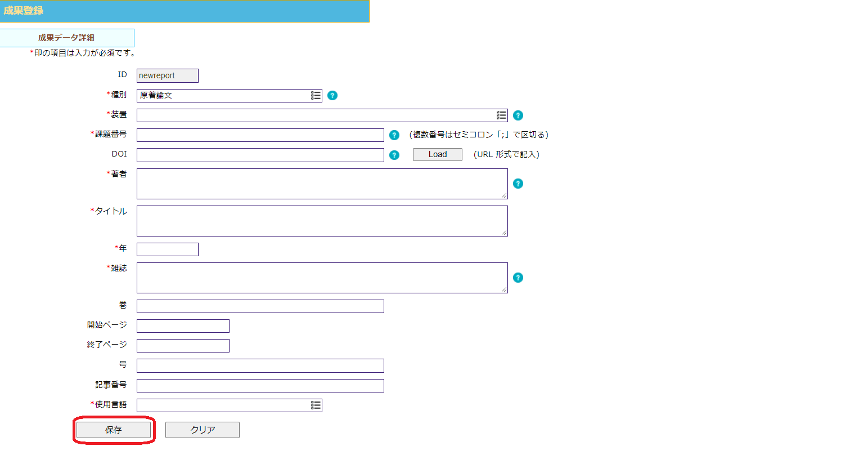
Task: Click the クリア button
Action: pos(203,430)
